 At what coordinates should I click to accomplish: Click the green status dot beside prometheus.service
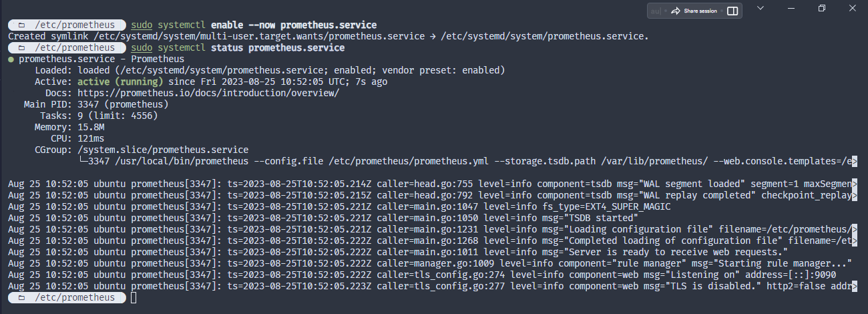point(11,59)
